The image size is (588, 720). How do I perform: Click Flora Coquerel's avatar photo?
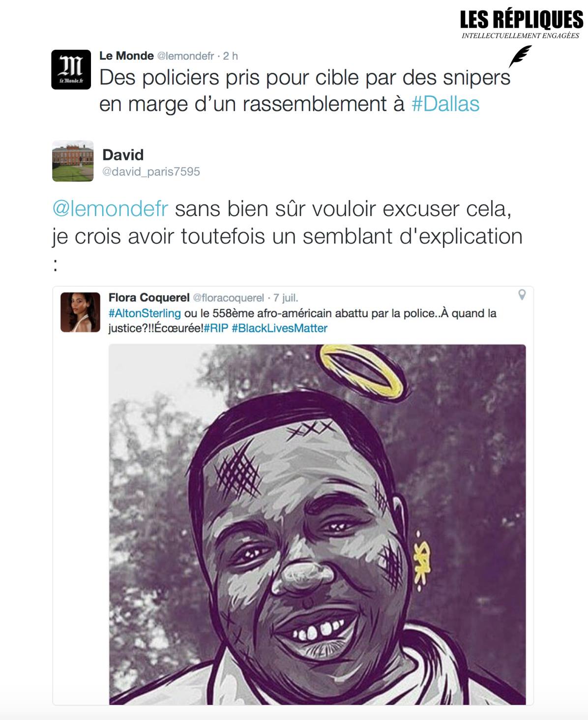pos(80,312)
